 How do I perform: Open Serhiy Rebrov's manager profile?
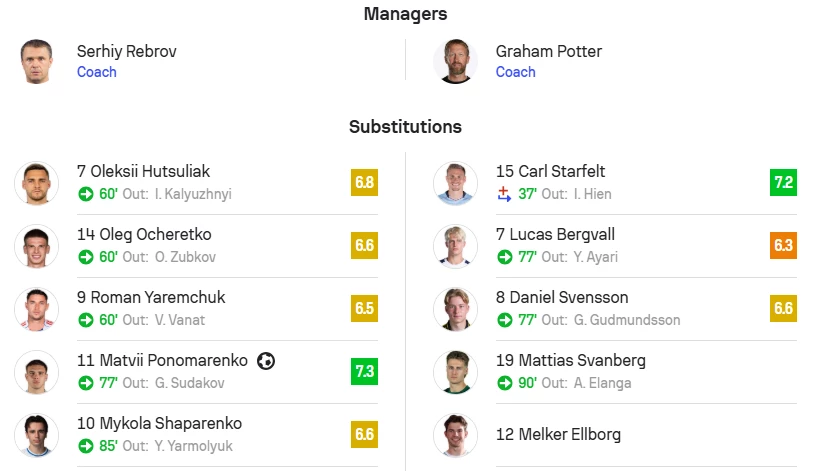pos(126,51)
